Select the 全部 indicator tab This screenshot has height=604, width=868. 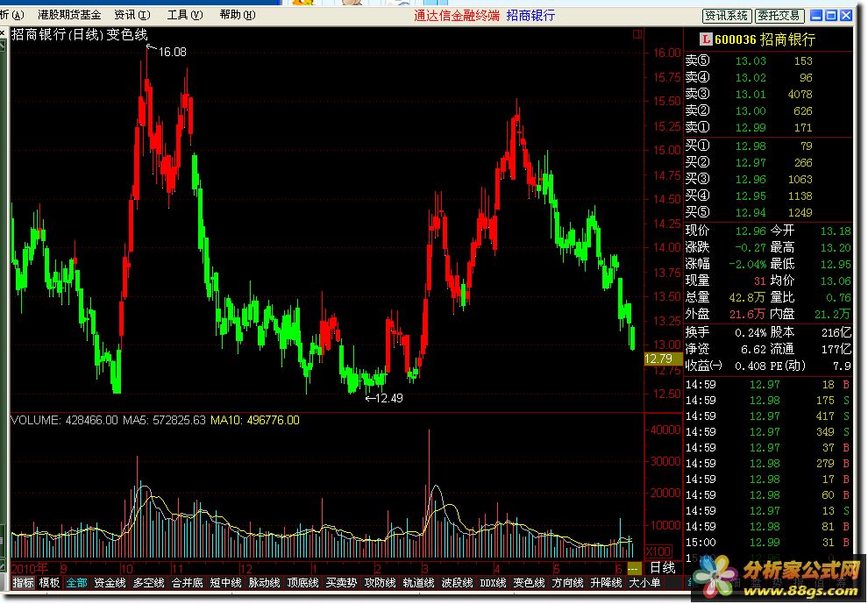click(76, 583)
